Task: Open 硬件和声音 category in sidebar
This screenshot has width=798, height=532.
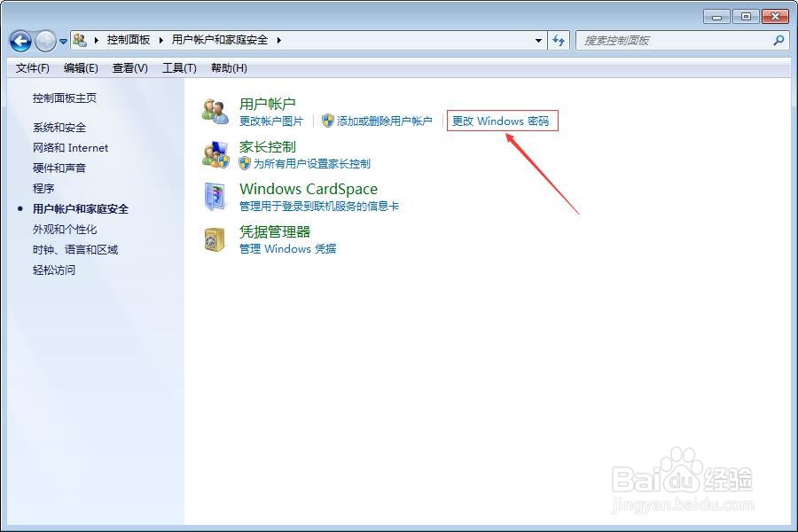Action: [59, 168]
